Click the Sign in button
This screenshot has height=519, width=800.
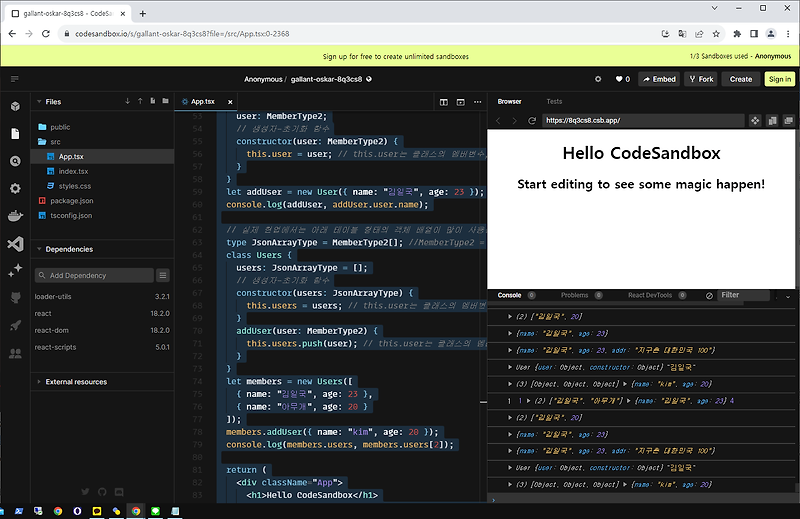click(x=780, y=79)
